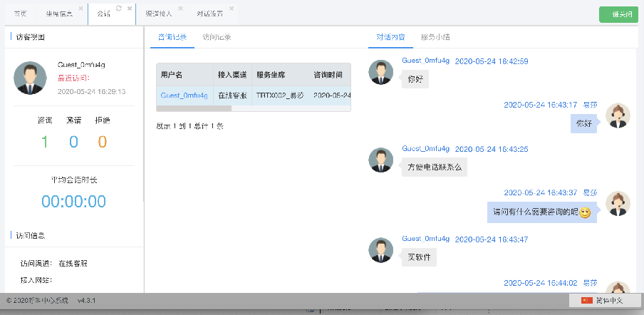Switch to the 访问记录 tab

click(x=217, y=37)
